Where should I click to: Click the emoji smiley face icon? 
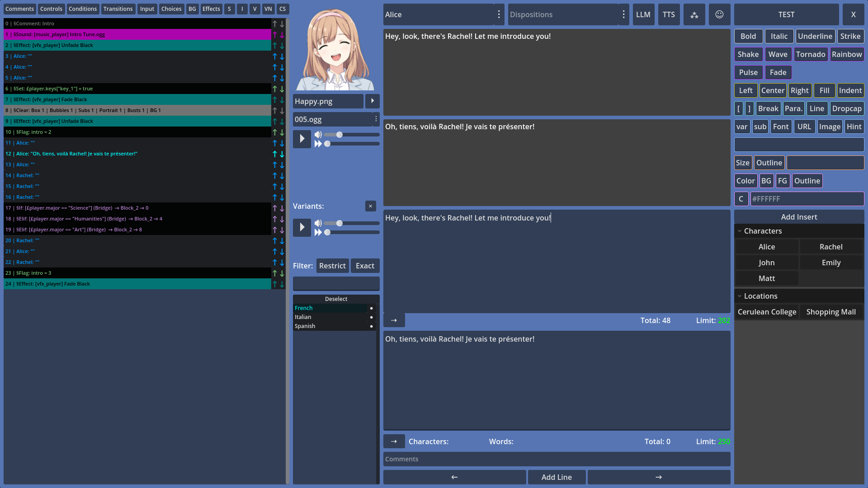[719, 14]
